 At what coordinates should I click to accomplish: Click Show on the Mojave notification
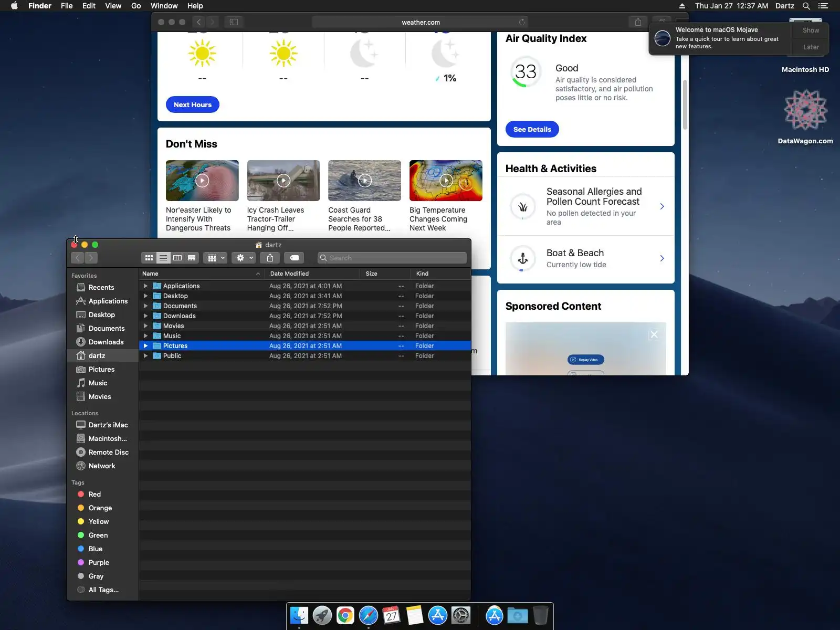tap(811, 30)
